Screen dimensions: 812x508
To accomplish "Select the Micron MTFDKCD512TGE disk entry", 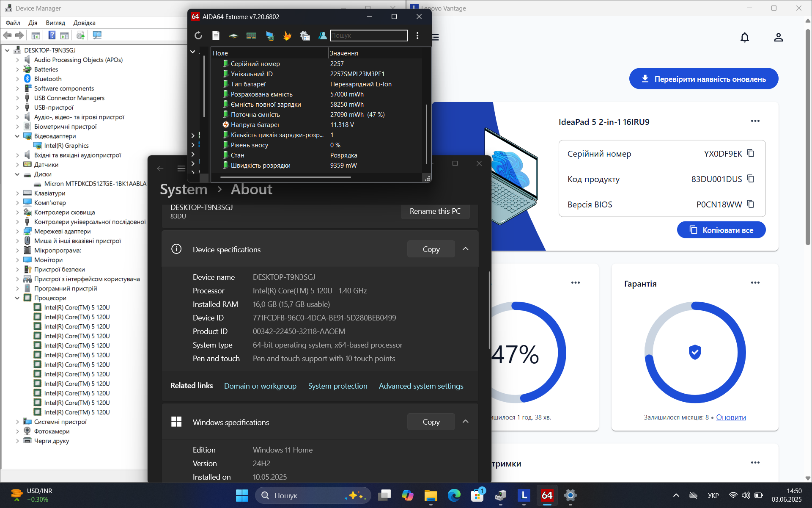I will click(95, 184).
